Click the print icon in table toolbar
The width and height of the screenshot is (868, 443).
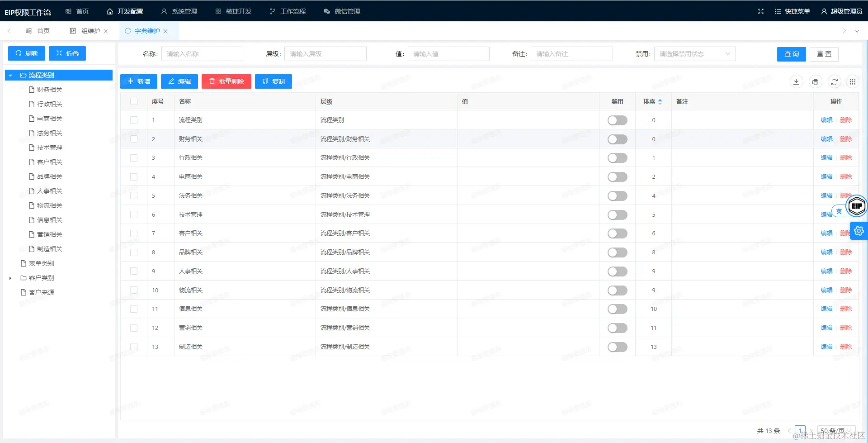click(x=815, y=81)
